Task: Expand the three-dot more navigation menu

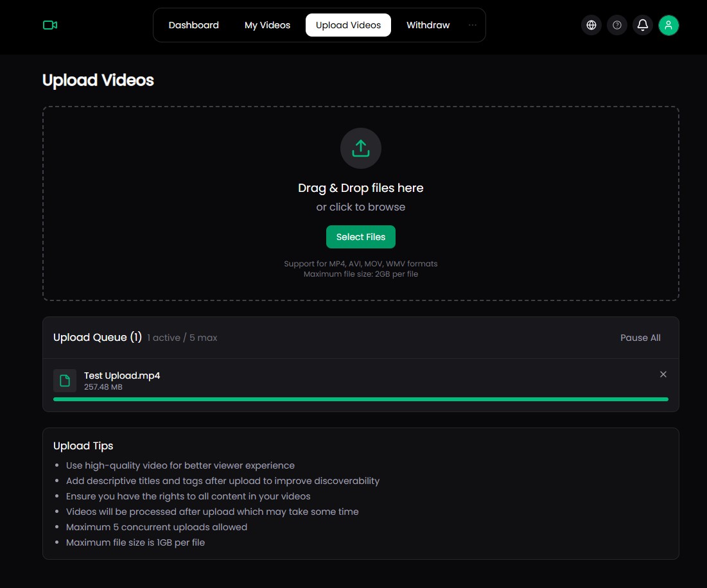Action: [473, 25]
